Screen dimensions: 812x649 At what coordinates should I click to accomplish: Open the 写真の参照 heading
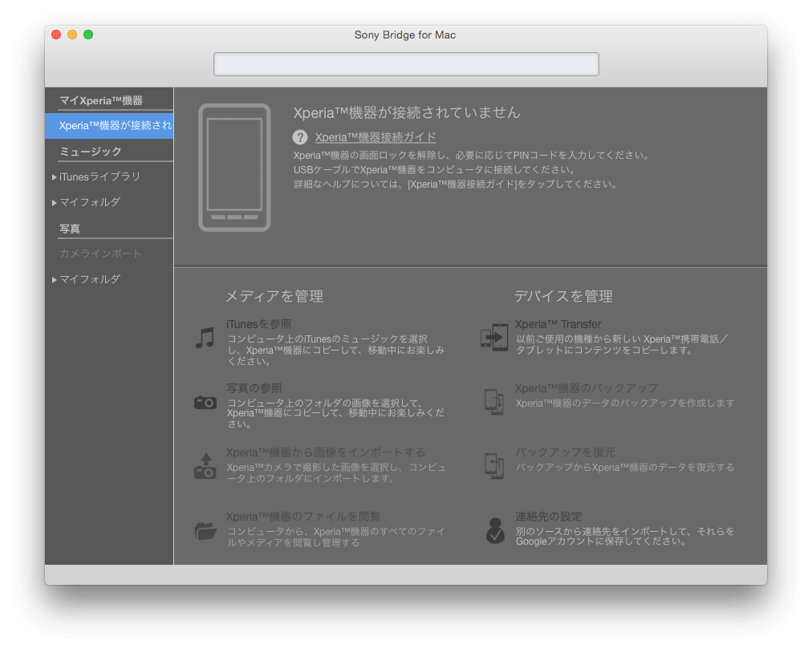click(254, 388)
